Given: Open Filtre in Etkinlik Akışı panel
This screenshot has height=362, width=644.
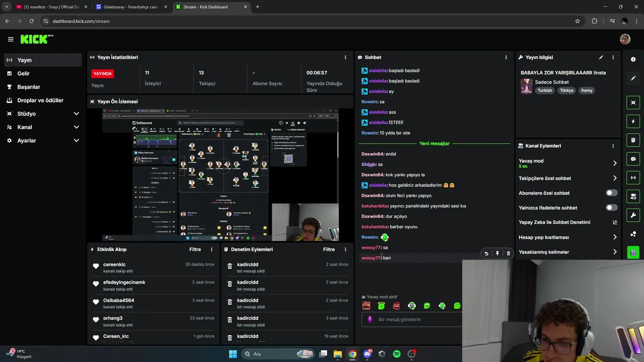Looking at the screenshot, I should point(195,249).
